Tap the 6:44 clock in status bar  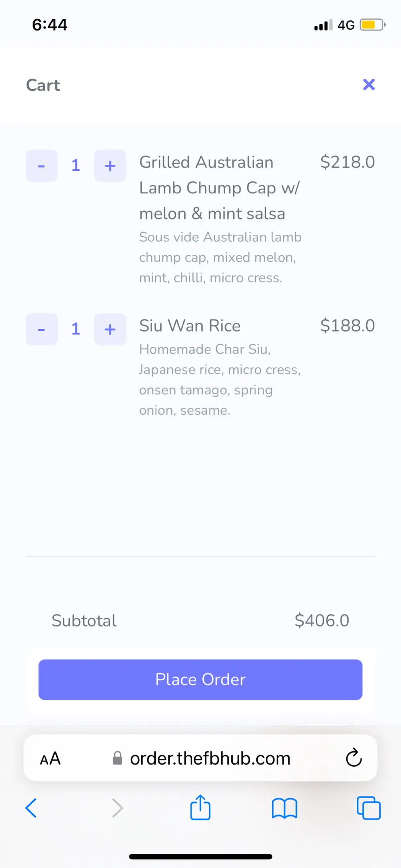(x=50, y=25)
